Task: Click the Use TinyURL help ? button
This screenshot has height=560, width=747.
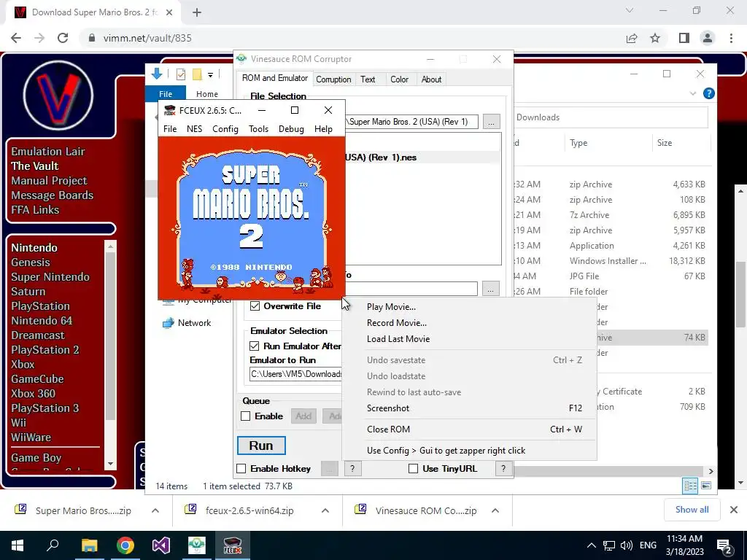Action: [503, 469]
